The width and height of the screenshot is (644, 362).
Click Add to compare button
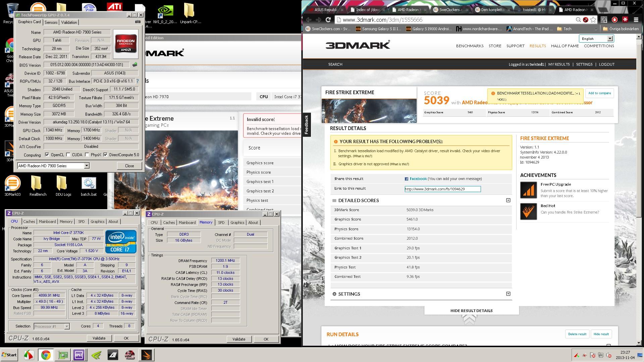[x=599, y=93]
